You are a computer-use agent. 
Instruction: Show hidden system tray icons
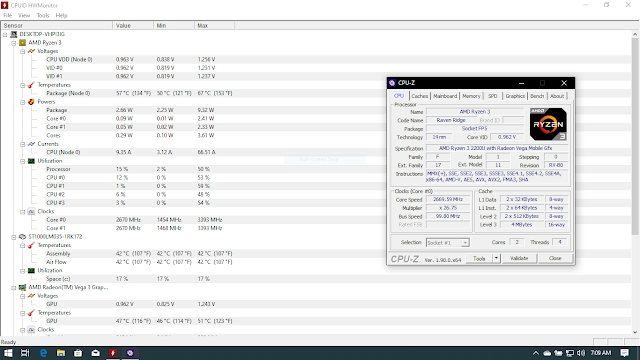pyautogui.click(x=536, y=353)
